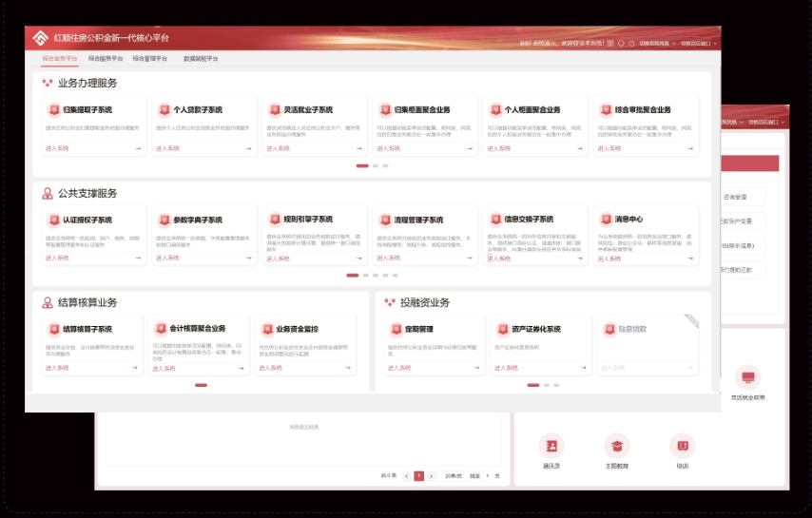Click the 灵活就业政策 monitor icon
The width and height of the screenshot is (812, 518).
click(747, 377)
